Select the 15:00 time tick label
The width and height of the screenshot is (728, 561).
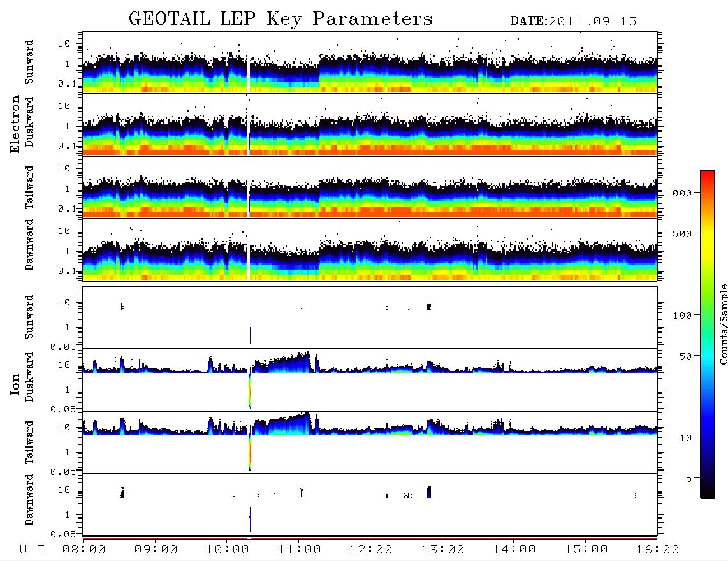click(586, 550)
